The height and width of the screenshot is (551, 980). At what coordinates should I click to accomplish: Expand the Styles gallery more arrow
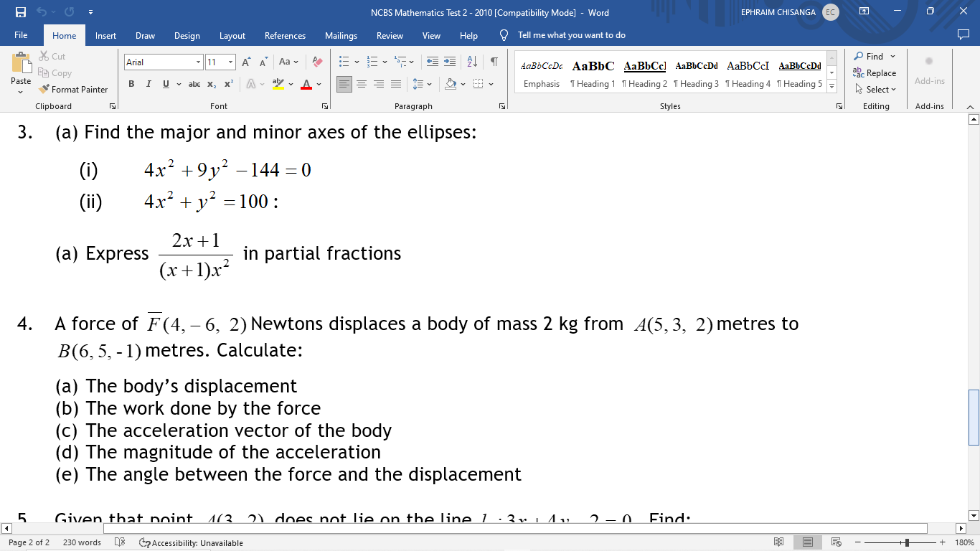[x=832, y=87]
